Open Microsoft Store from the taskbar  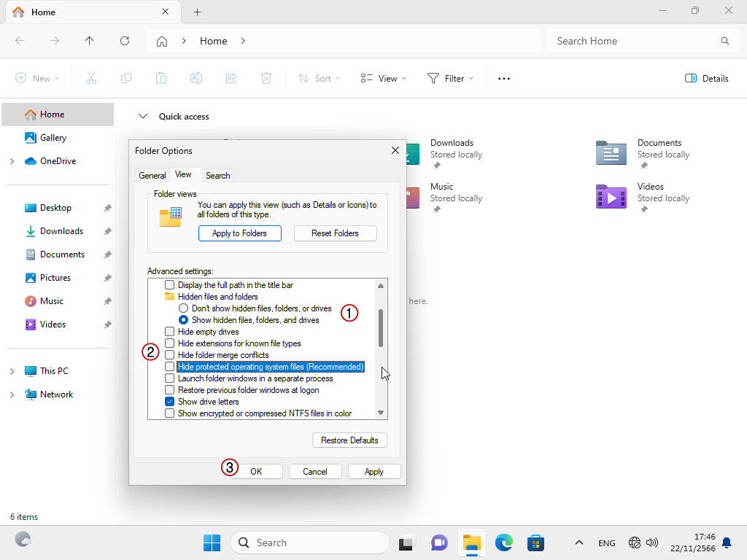pos(536,542)
